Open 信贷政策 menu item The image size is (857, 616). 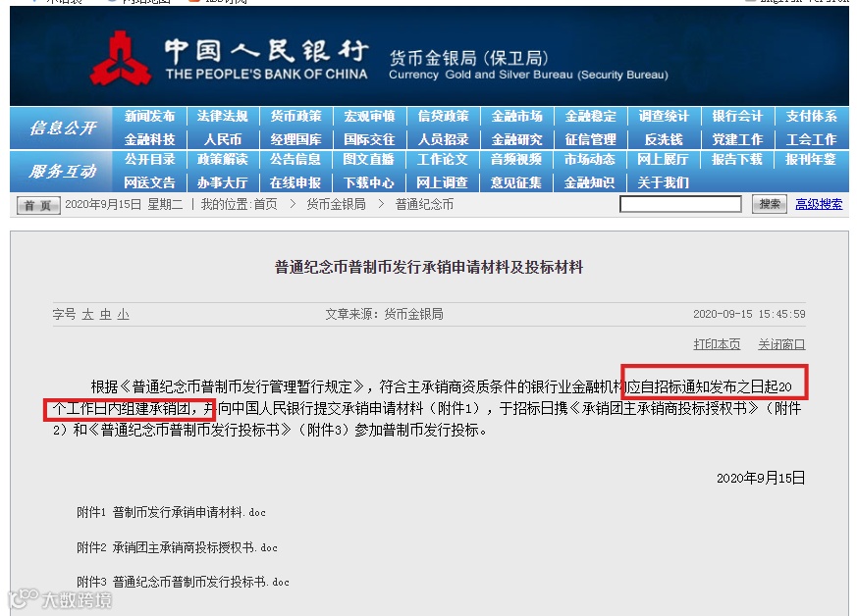click(x=444, y=117)
